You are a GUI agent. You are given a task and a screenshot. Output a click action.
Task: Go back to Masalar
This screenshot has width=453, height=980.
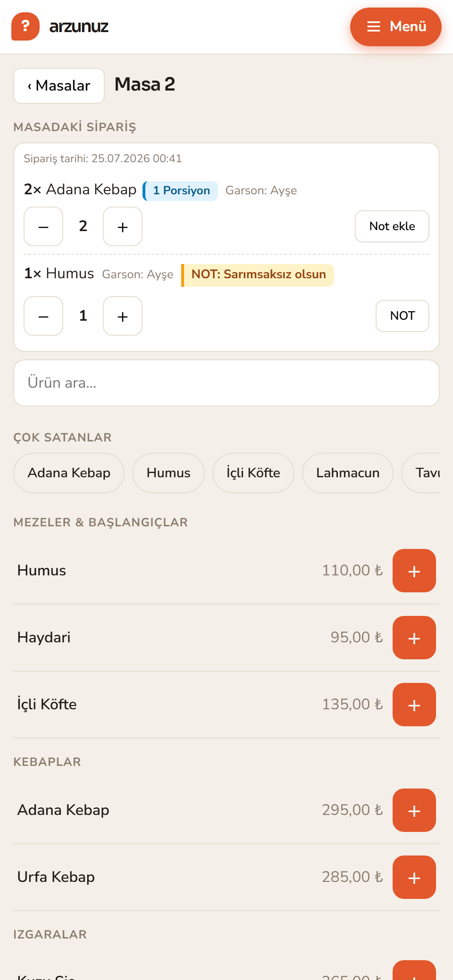59,86
